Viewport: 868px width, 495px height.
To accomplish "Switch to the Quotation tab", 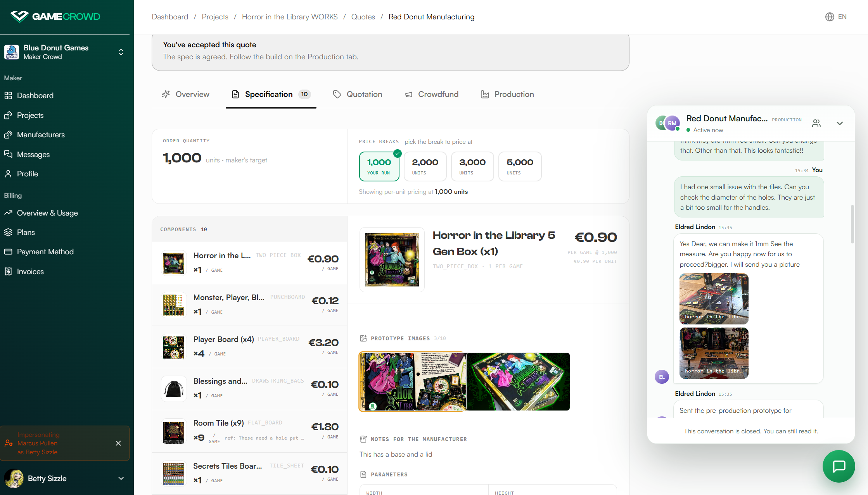I will click(x=358, y=94).
